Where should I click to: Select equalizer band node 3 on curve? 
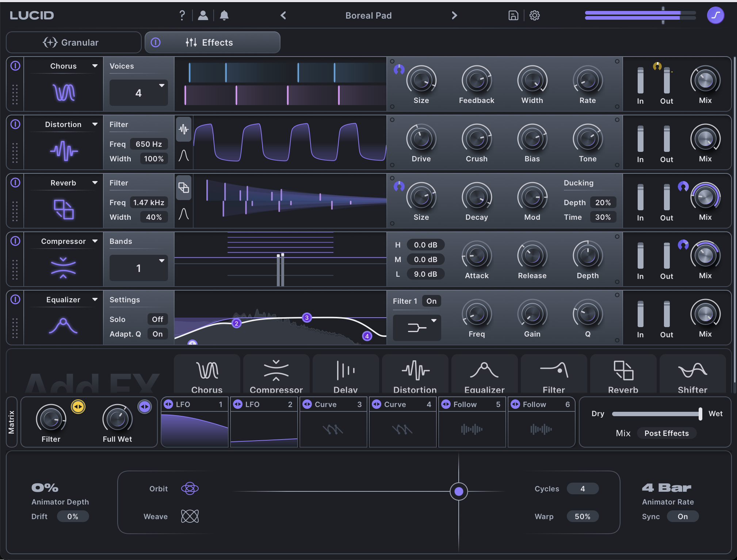coord(307,318)
